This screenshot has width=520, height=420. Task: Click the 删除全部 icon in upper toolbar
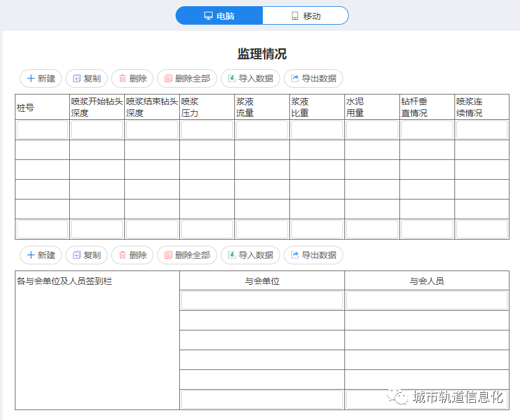click(x=168, y=78)
